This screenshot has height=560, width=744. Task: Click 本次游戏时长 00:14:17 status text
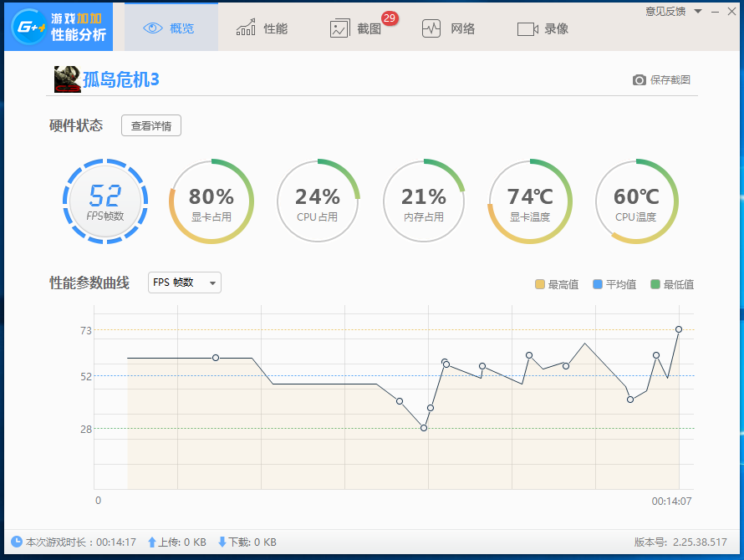tap(80, 542)
